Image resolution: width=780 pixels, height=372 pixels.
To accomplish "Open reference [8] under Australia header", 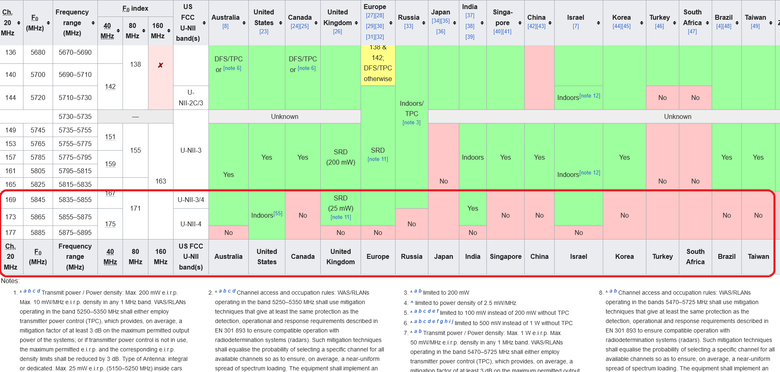I will (x=225, y=26).
